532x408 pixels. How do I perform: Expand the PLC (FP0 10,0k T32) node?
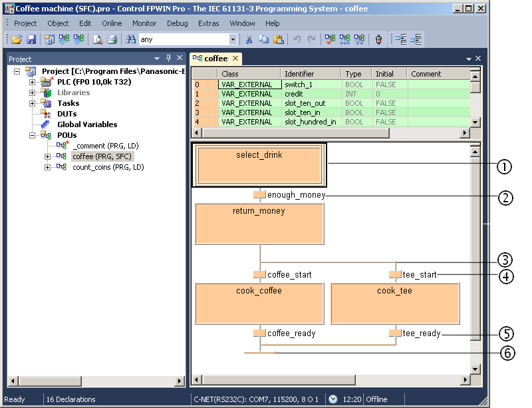point(32,82)
